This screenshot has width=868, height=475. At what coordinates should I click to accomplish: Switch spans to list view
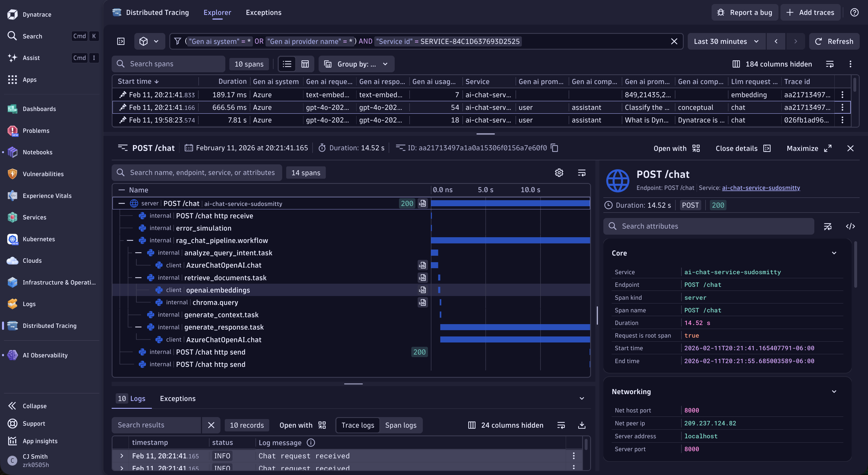coord(287,64)
